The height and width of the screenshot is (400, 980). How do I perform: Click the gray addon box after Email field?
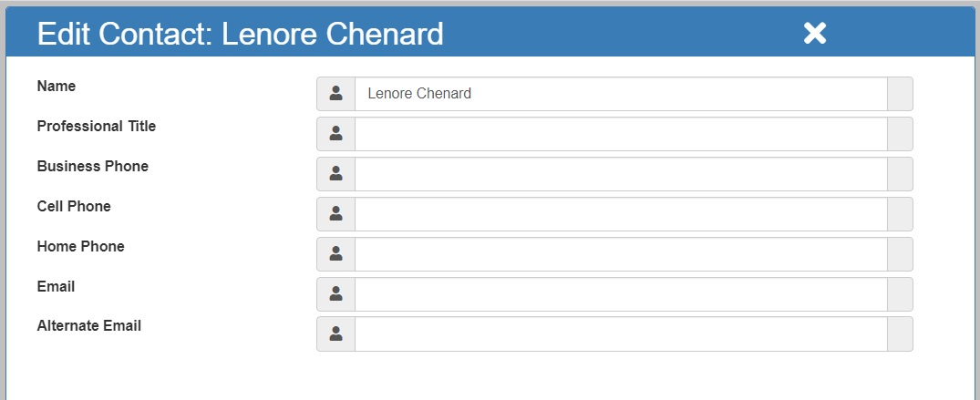(900, 293)
